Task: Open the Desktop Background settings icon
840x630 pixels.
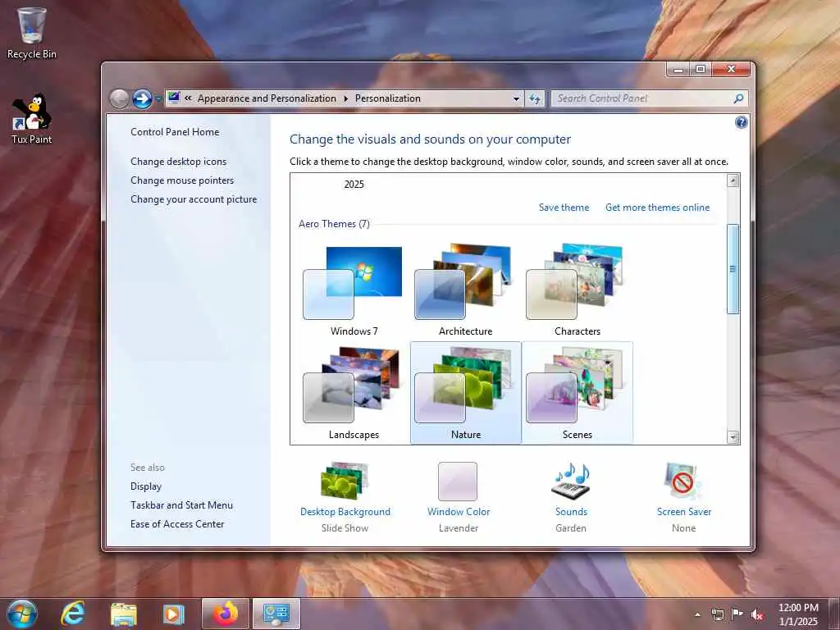Action: click(345, 481)
